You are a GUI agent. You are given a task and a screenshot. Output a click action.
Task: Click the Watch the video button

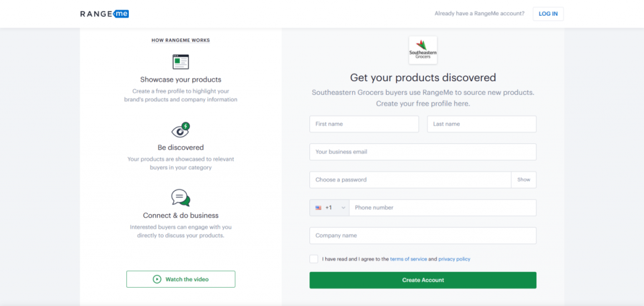pyautogui.click(x=180, y=280)
